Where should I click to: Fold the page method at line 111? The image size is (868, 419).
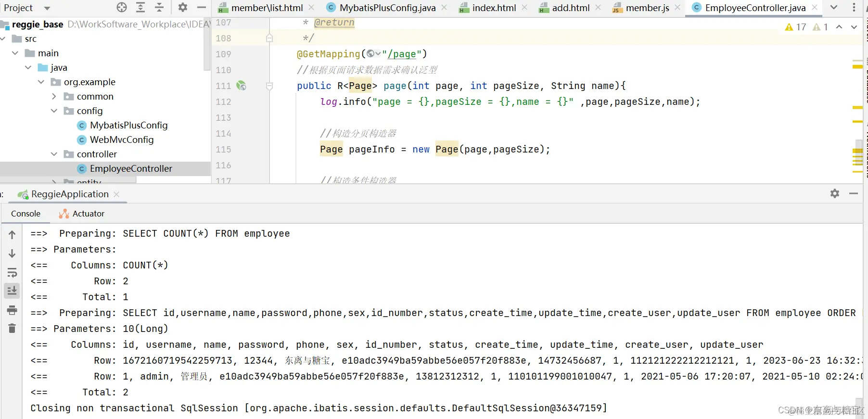coord(269,86)
